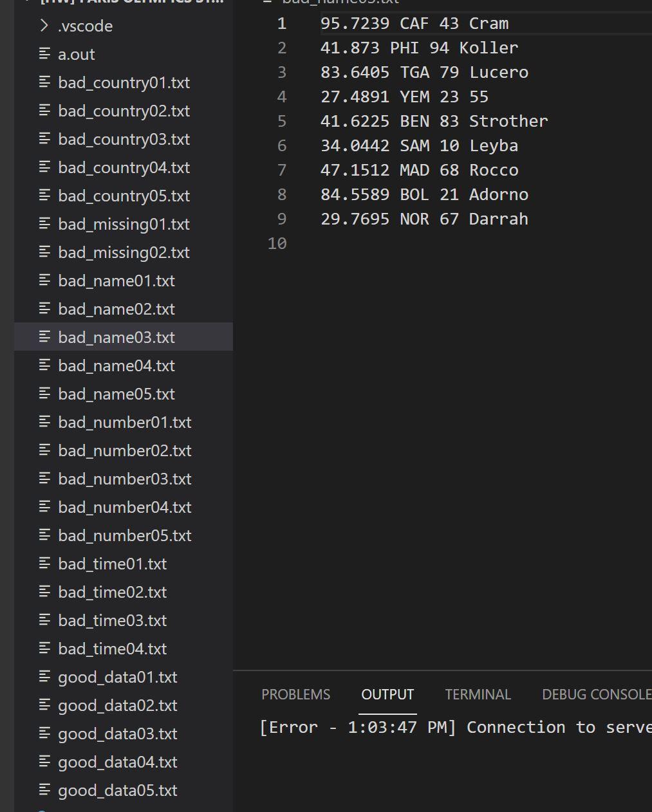Click the file icon beside bad_time01.txt
This screenshot has width=652, height=812.
point(44,564)
